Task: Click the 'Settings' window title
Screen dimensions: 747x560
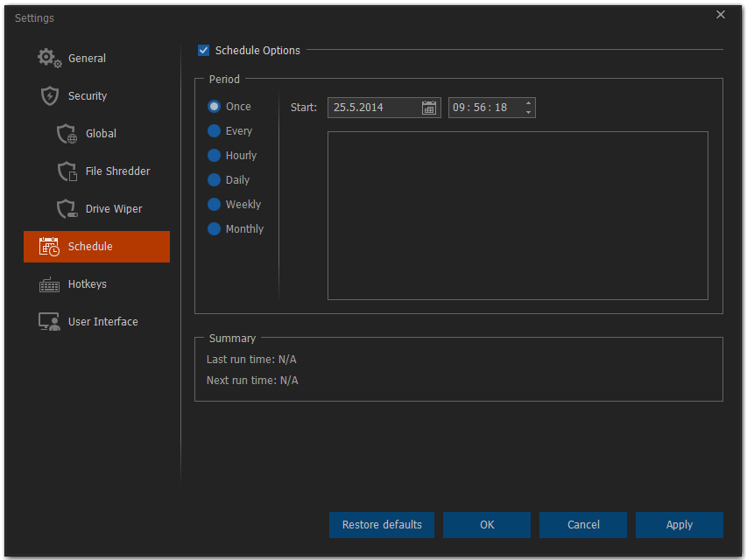Action: [34, 18]
